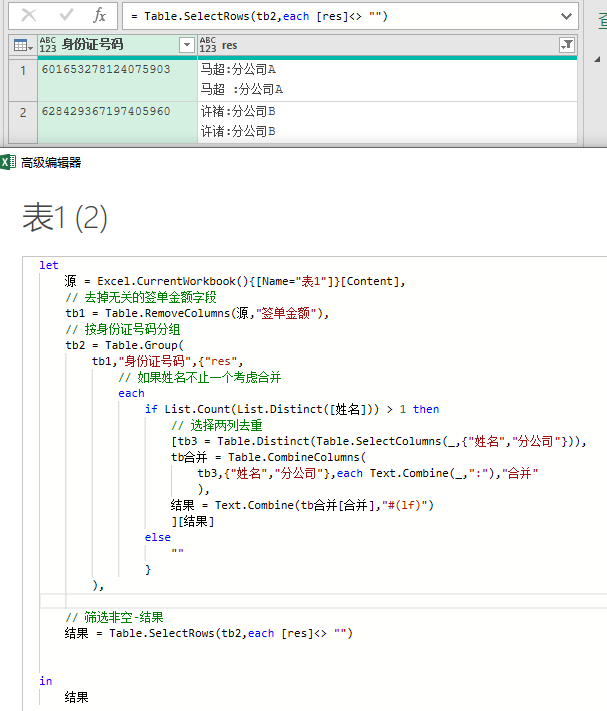Click the final 结果 output line

[x=77, y=697]
